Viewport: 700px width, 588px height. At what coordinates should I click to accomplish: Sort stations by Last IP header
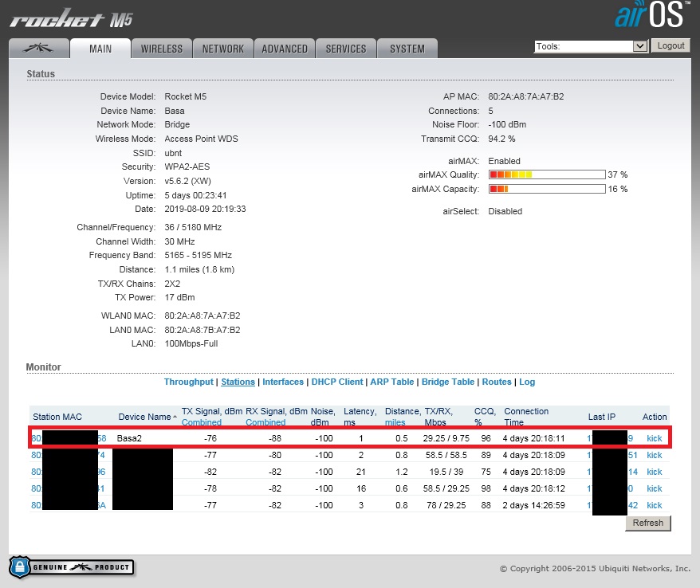click(601, 417)
